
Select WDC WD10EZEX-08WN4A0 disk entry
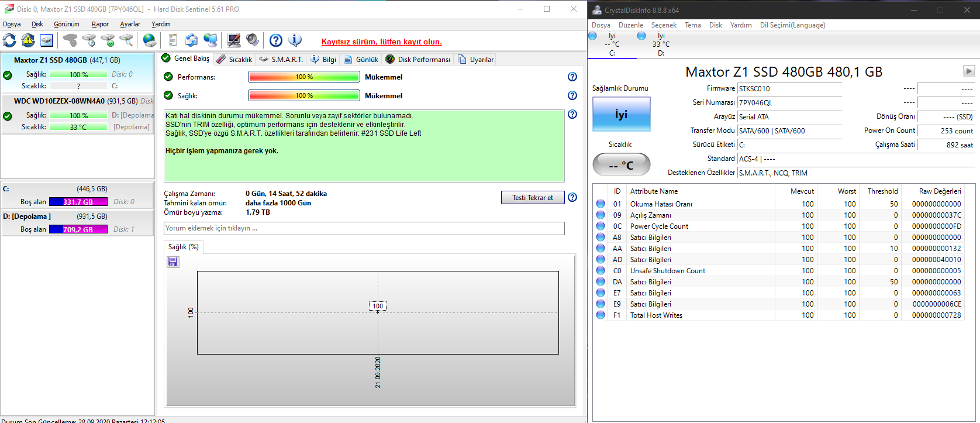coord(77,114)
